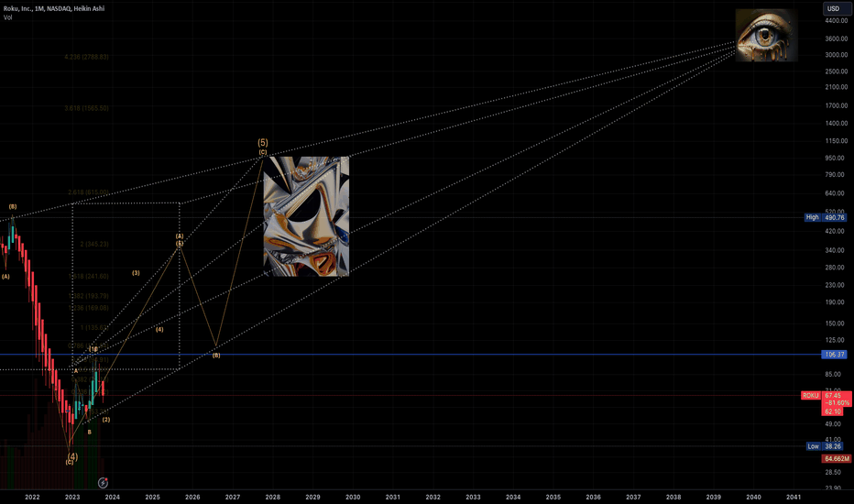Screen dimensions: 854x504
Task: Click the 125.00 price scale value
Action: [x=837, y=340]
